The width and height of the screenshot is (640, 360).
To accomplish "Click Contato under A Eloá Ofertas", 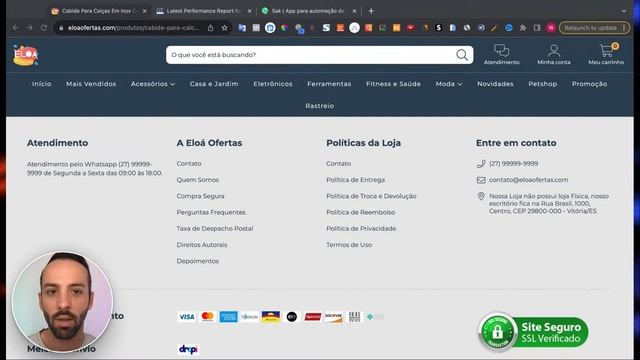I will pos(189,164).
